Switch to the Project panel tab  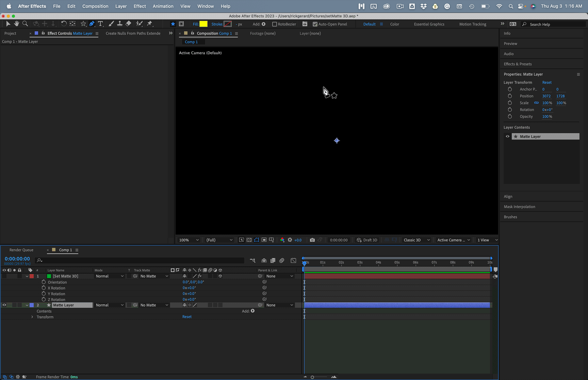tap(10, 33)
